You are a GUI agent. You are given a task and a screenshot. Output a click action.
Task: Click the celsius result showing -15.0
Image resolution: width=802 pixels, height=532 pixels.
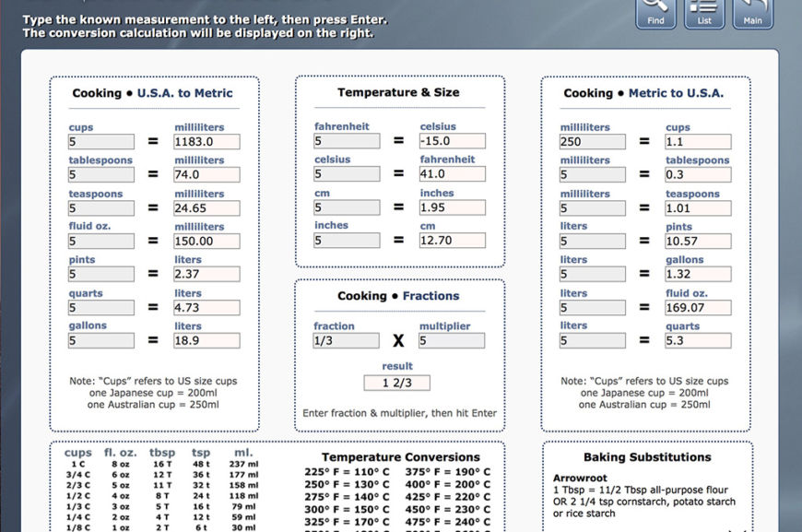[452, 141]
